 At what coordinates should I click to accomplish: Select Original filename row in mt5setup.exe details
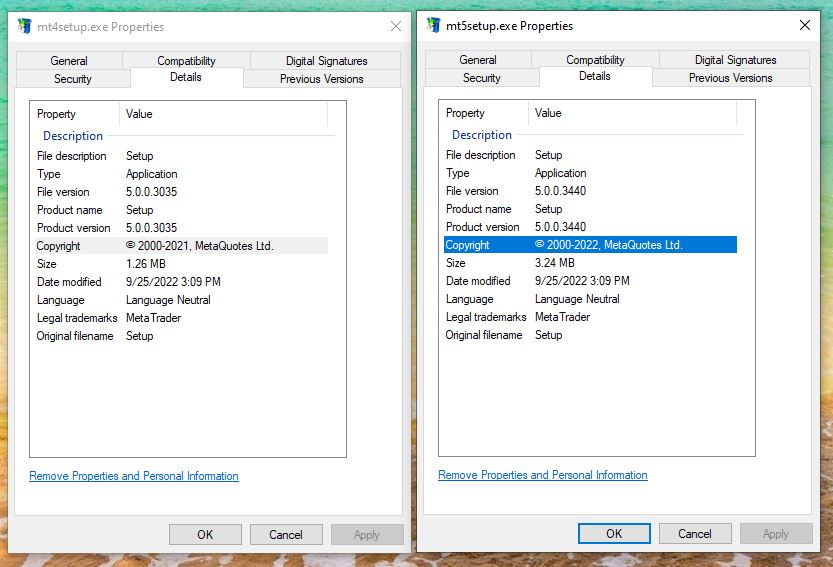click(591, 335)
